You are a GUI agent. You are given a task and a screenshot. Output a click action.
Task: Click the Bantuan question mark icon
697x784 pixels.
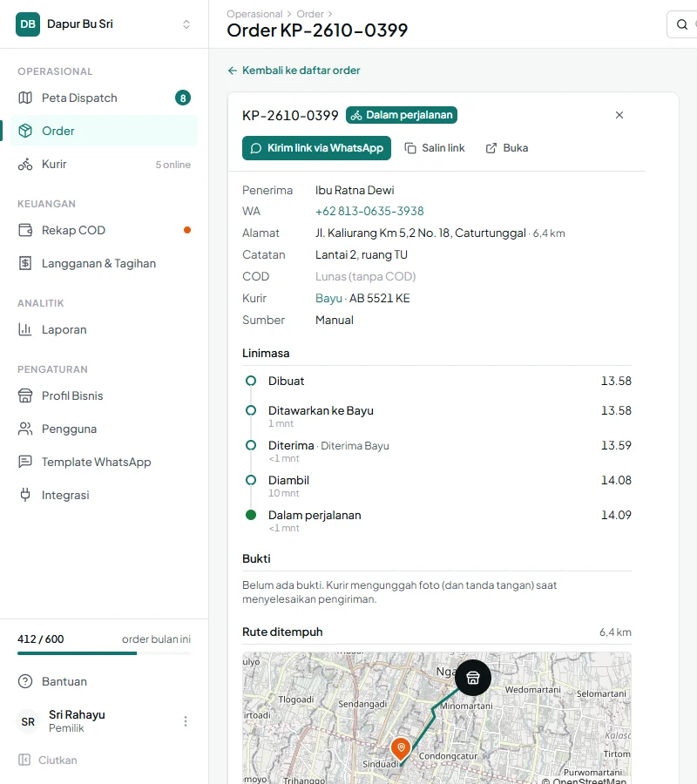(25, 681)
